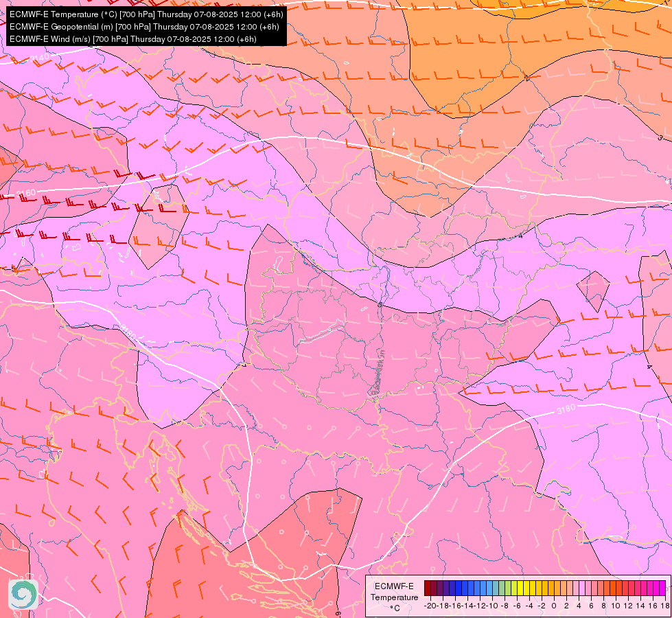Click the 3160 geopotential contour label
This screenshot has width=672, height=618.
click(26, 194)
